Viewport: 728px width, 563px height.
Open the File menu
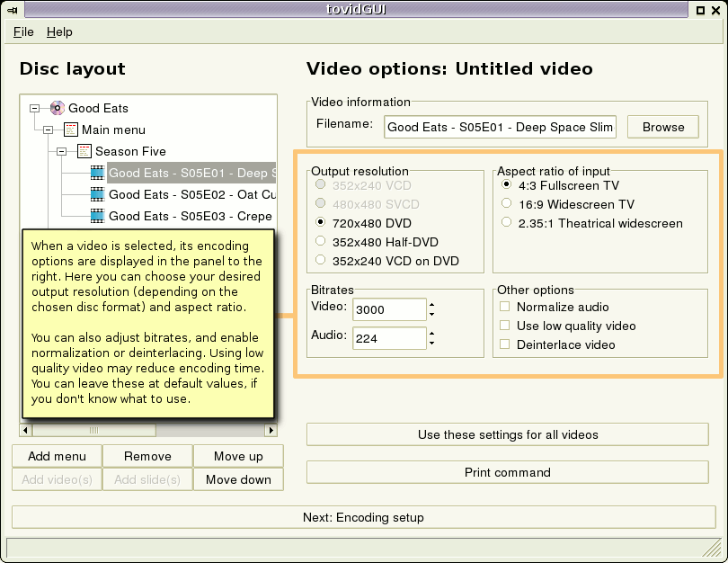click(x=22, y=31)
